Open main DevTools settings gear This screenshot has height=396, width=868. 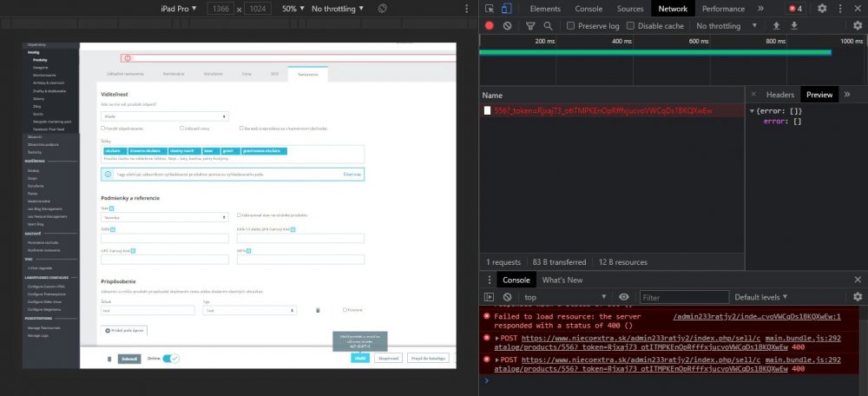click(822, 9)
